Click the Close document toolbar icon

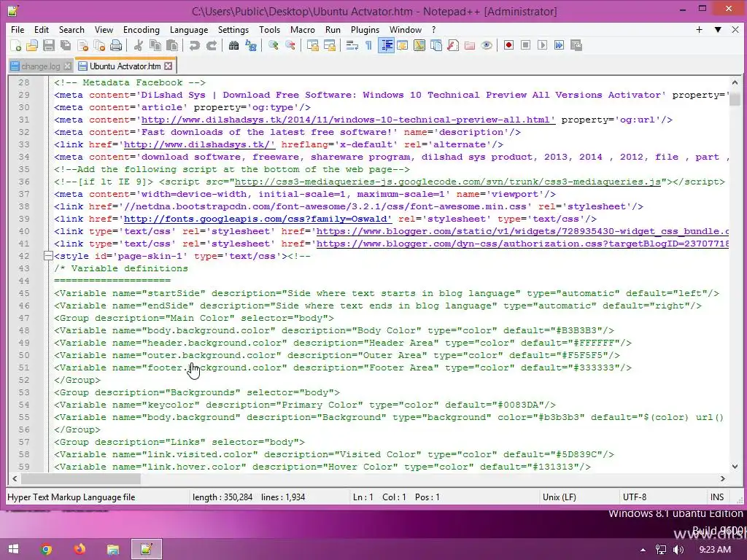[82, 45]
